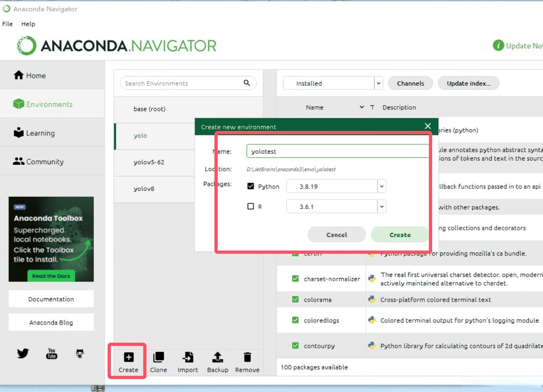Click the Remove environment trash icon
Image resolution: width=543 pixels, height=392 pixels.
pos(247,357)
